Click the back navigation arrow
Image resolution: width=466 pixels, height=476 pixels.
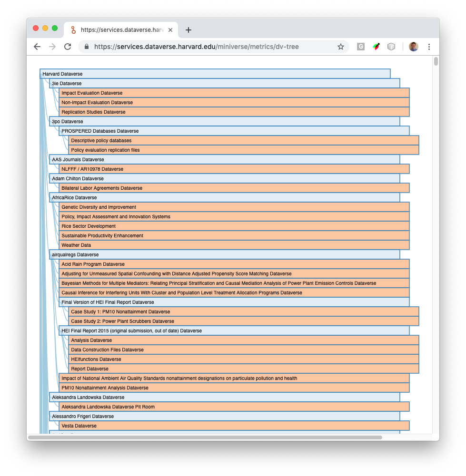[37, 47]
